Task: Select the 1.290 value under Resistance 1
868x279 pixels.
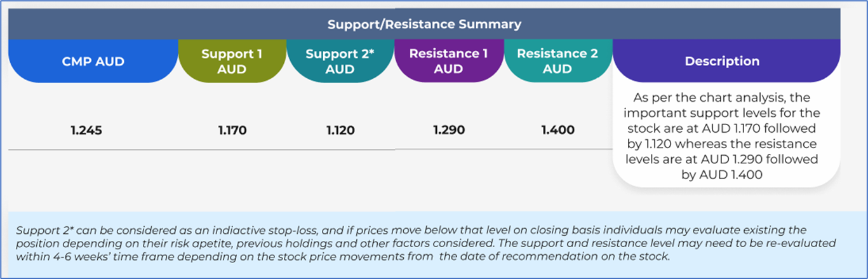Action: click(x=449, y=130)
